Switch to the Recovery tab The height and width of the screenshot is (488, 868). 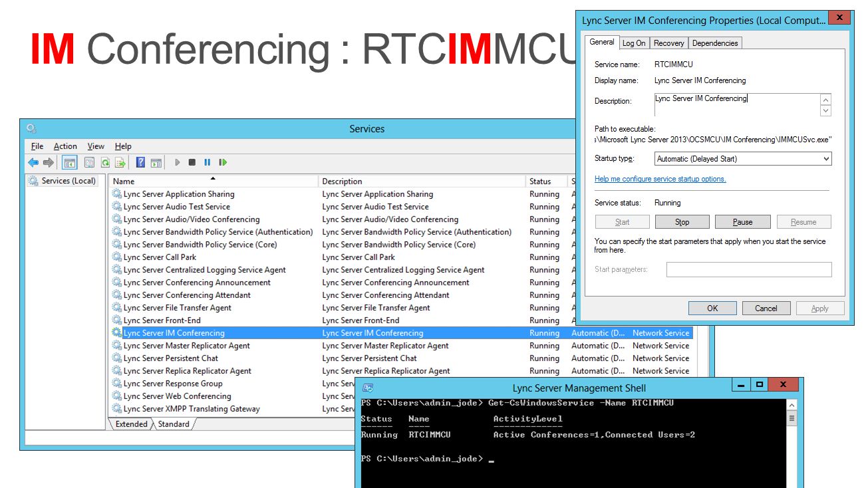(668, 43)
